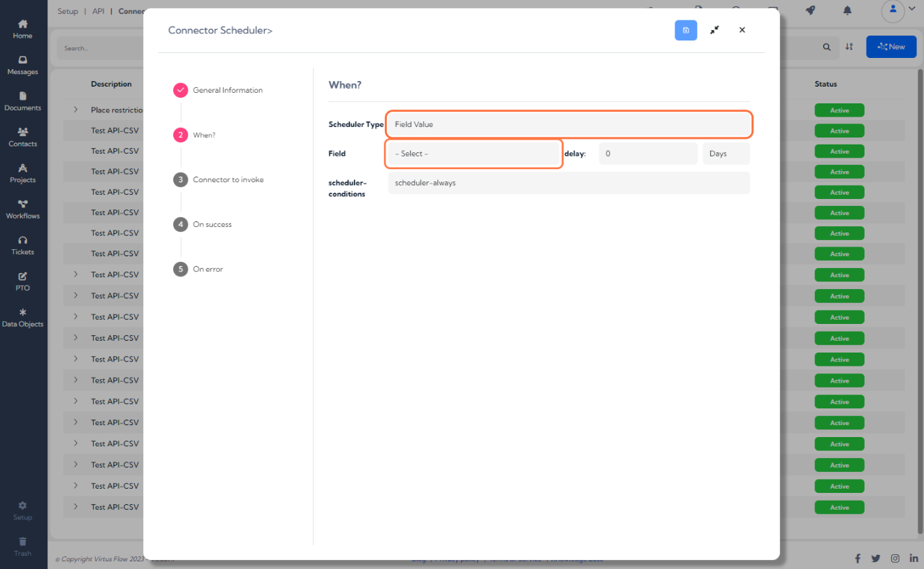Expand the 'Place restriction' row
This screenshot has height=569, width=924.
(x=75, y=110)
